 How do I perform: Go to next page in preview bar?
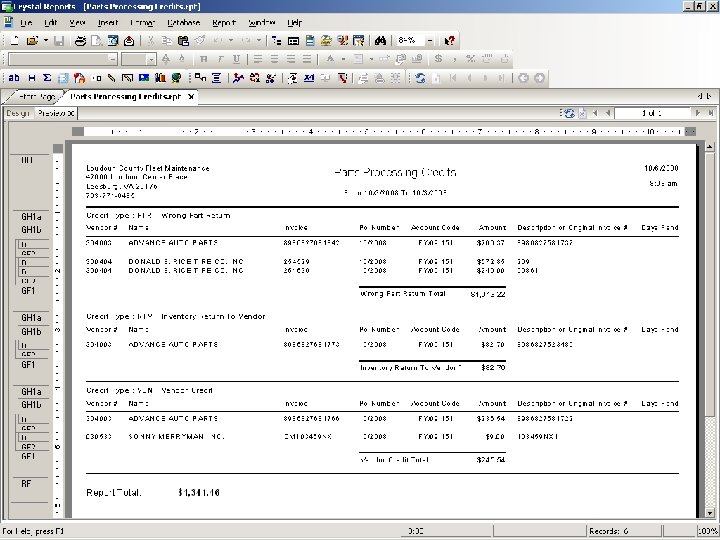point(698,113)
